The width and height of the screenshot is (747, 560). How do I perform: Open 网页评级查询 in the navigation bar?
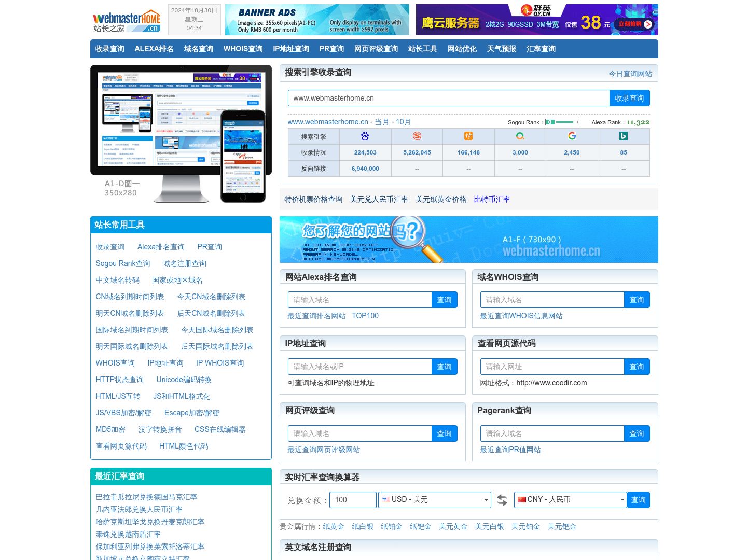pos(376,49)
